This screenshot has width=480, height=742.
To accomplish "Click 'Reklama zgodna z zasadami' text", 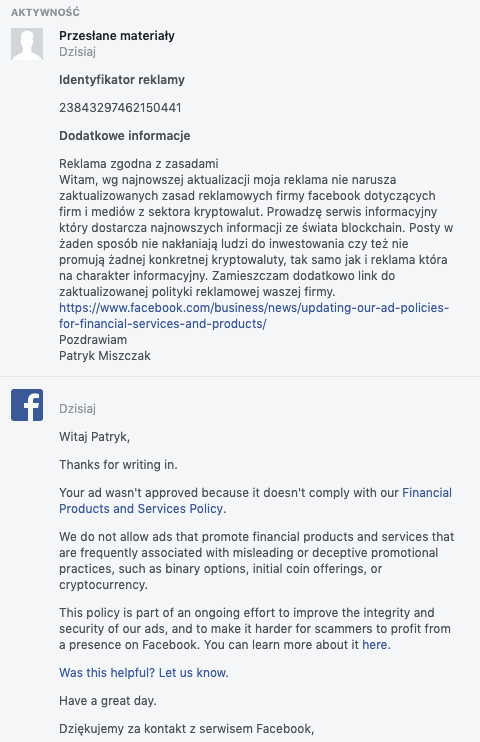I will coord(139,164).
